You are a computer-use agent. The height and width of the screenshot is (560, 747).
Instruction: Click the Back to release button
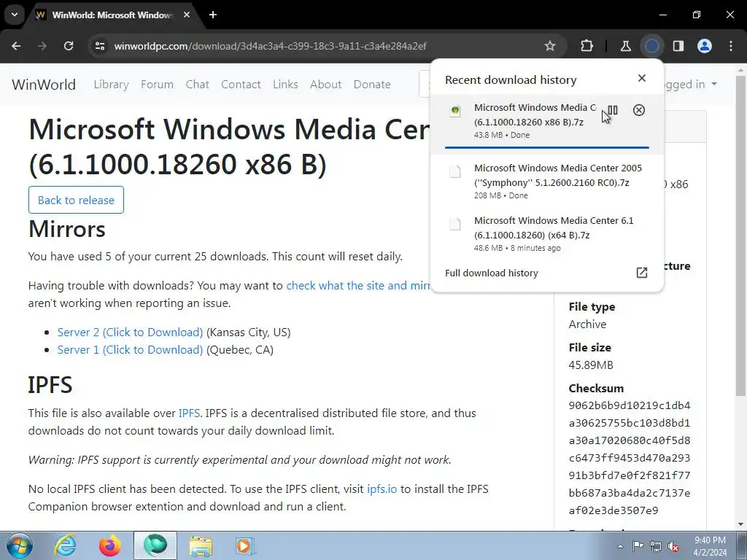click(x=76, y=200)
